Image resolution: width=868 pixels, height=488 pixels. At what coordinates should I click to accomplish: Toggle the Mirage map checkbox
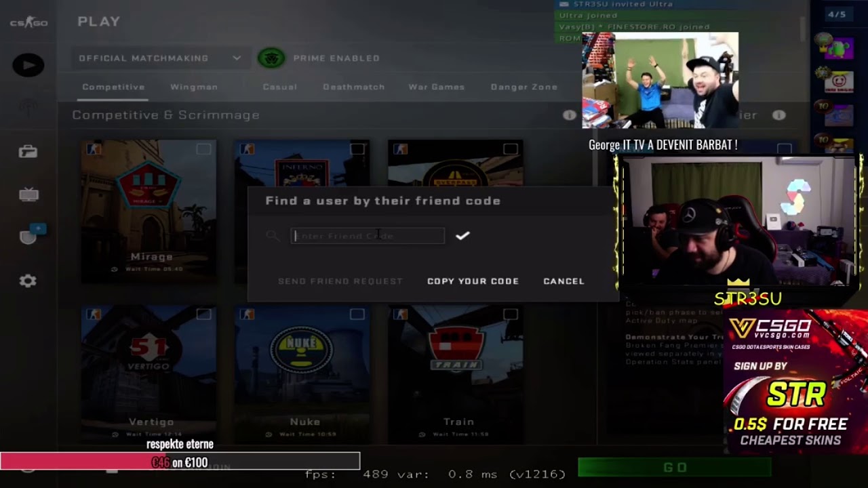(x=203, y=149)
